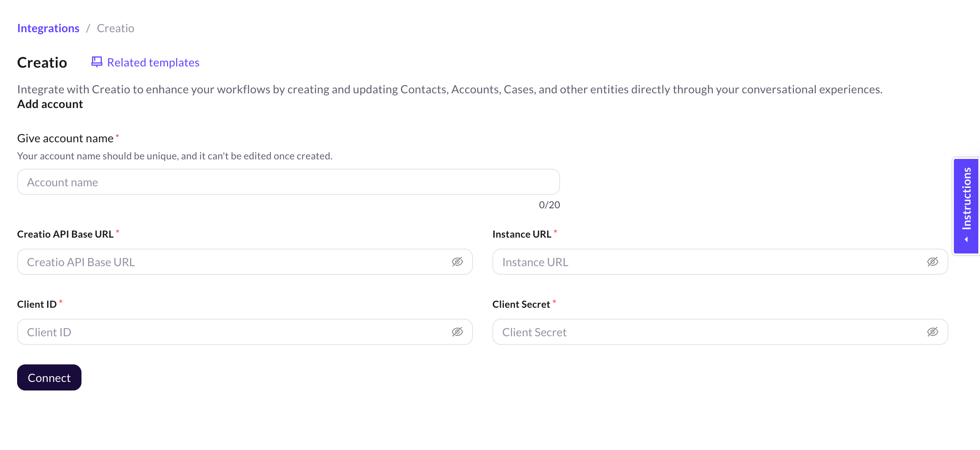The image size is (980, 450).
Task: Click the Add account heading
Action: tap(50, 104)
